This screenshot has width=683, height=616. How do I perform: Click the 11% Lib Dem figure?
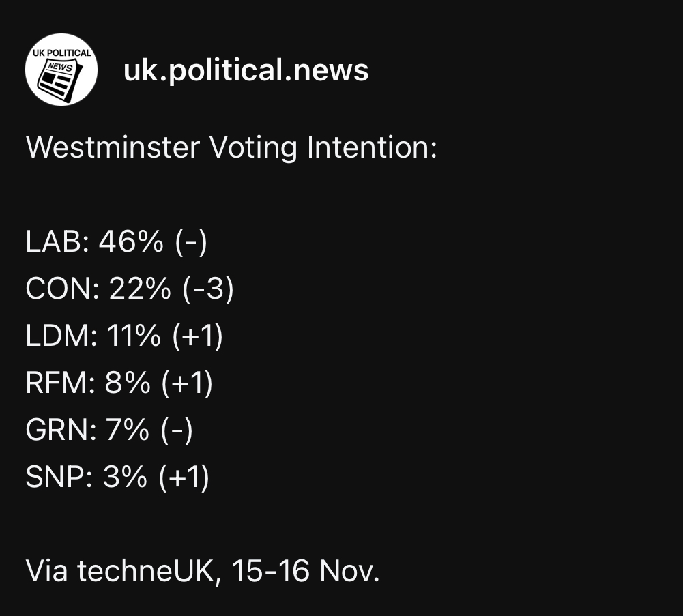click(x=134, y=337)
